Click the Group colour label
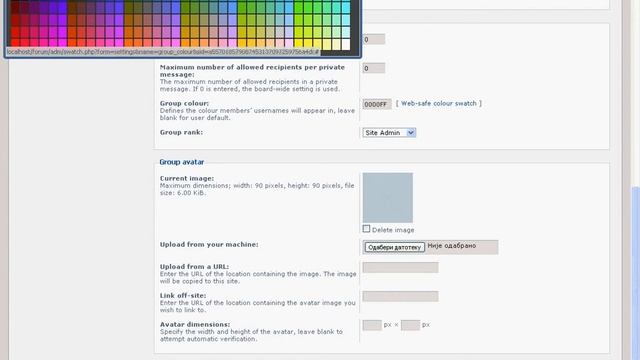Viewport: 640px width, 360px height. tap(184, 103)
